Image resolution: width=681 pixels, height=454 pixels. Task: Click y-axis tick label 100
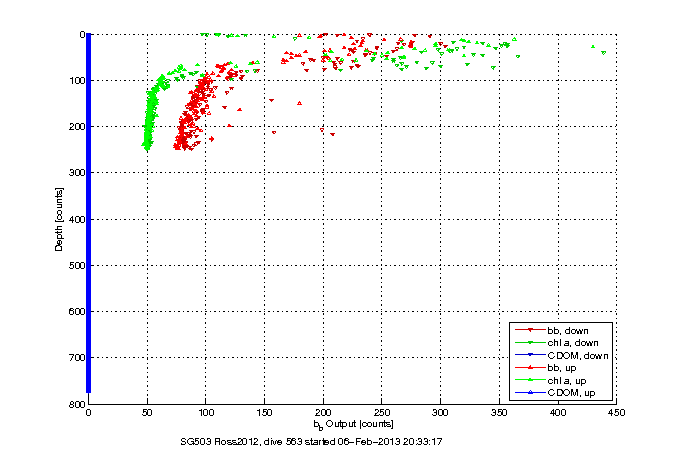(x=77, y=80)
